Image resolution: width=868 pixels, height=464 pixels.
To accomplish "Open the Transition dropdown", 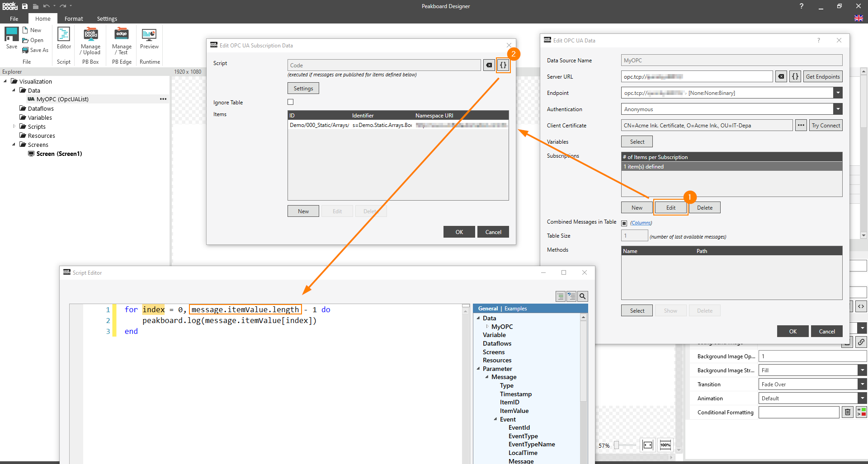I will coord(862,384).
